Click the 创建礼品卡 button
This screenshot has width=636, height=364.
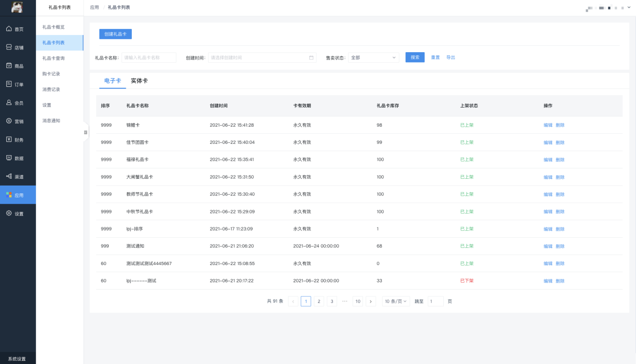click(115, 34)
